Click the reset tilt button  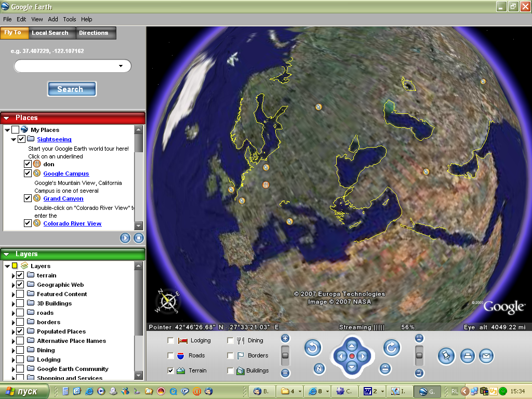tap(385, 368)
